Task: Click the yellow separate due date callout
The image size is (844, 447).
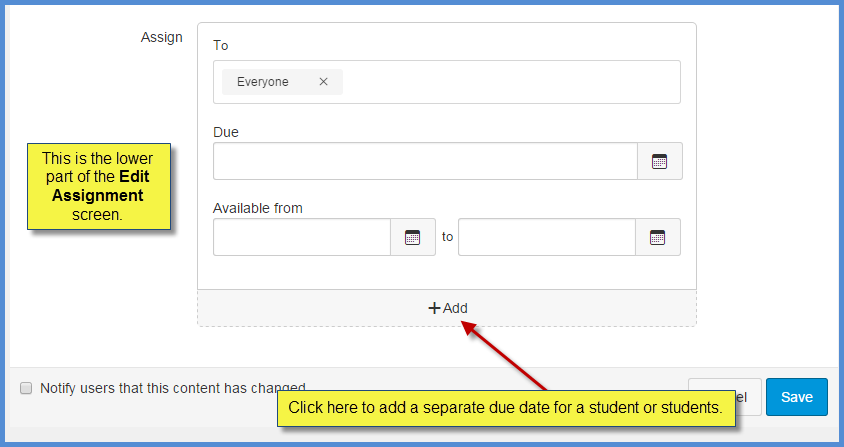Action: [505, 408]
